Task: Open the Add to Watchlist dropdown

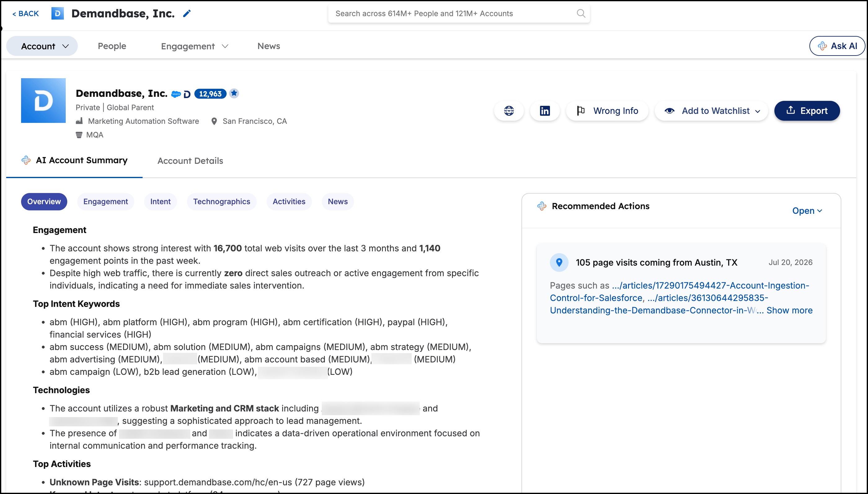Action: (711, 110)
